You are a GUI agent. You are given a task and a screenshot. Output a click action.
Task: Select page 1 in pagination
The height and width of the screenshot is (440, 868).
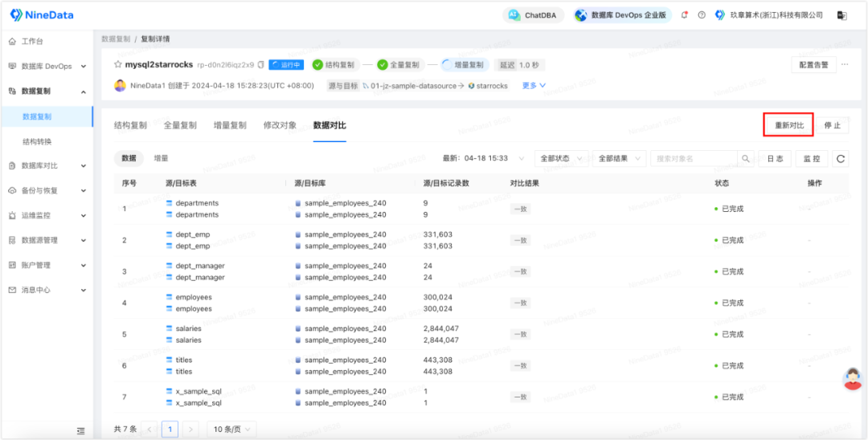170,429
